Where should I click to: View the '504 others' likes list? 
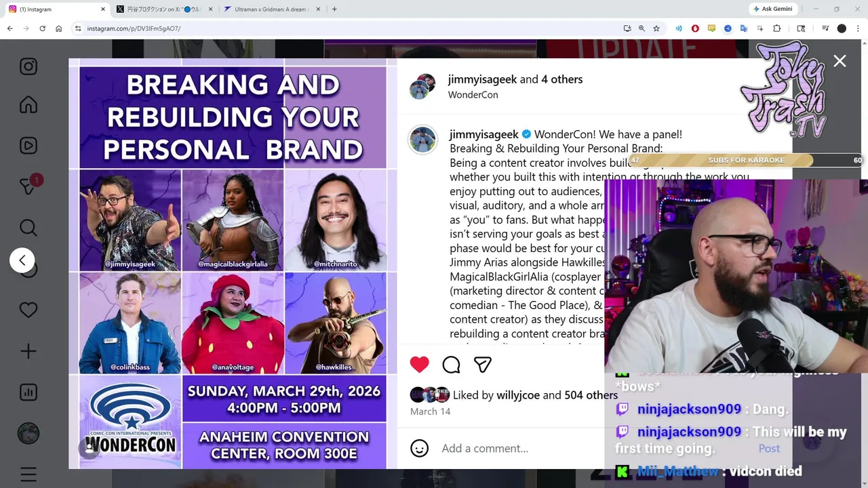coord(591,395)
